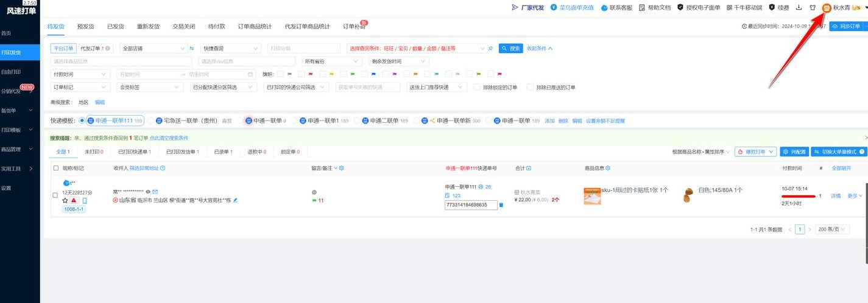
Task: Click the mobile phone icon in order row
Action: pos(85,201)
